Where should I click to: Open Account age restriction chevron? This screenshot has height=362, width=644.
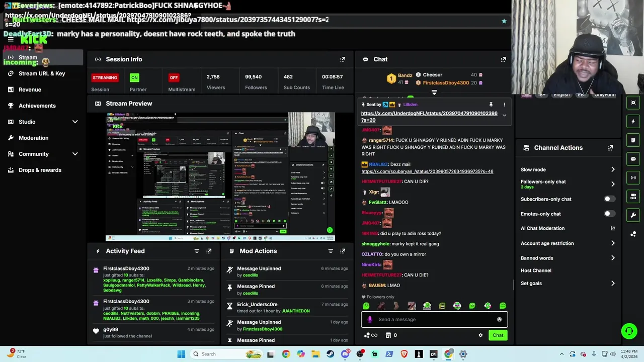tap(613, 243)
